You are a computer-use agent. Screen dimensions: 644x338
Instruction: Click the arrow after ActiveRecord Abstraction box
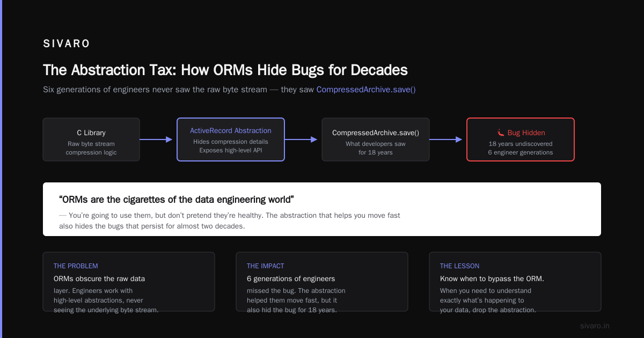point(301,139)
